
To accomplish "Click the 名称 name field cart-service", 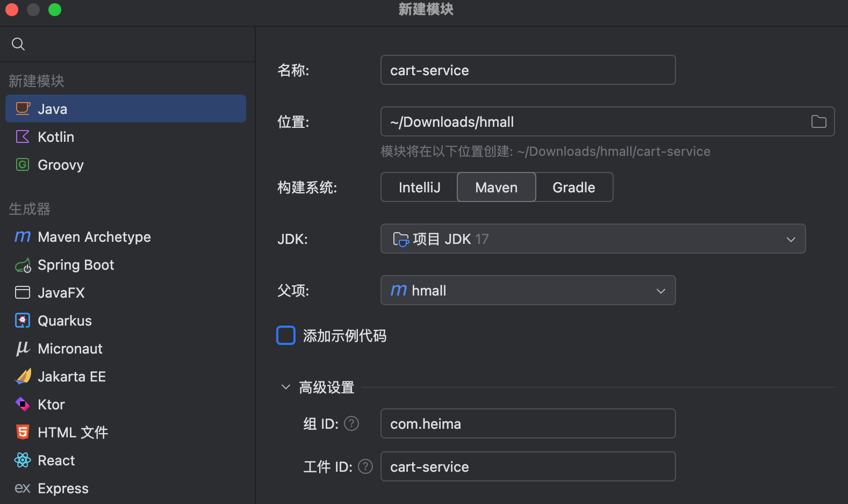I will [x=528, y=70].
